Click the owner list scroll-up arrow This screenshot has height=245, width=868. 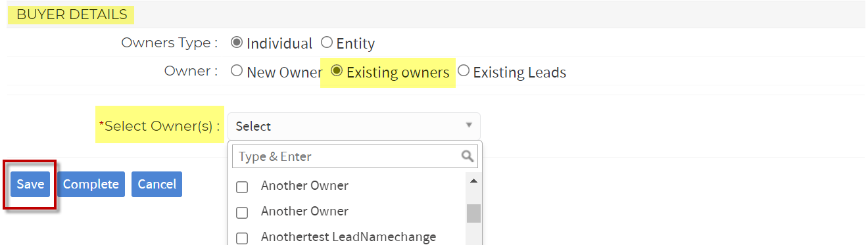pos(473,179)
